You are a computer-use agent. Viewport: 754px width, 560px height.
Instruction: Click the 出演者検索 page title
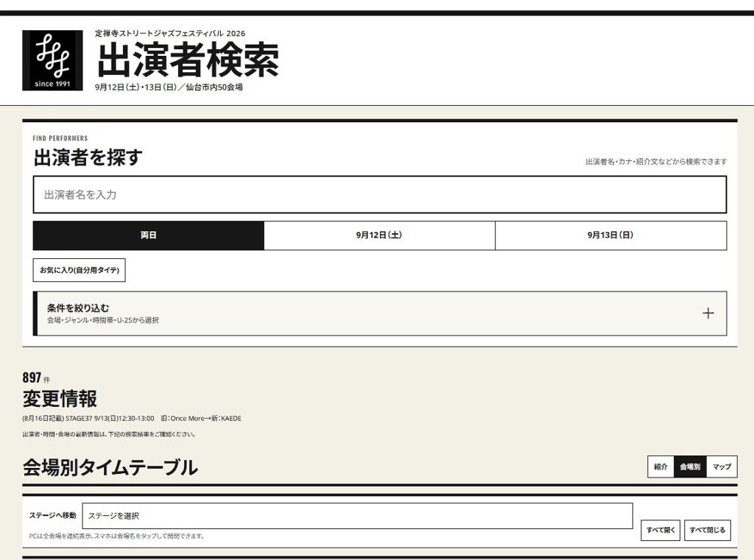(x=188, y=60)
